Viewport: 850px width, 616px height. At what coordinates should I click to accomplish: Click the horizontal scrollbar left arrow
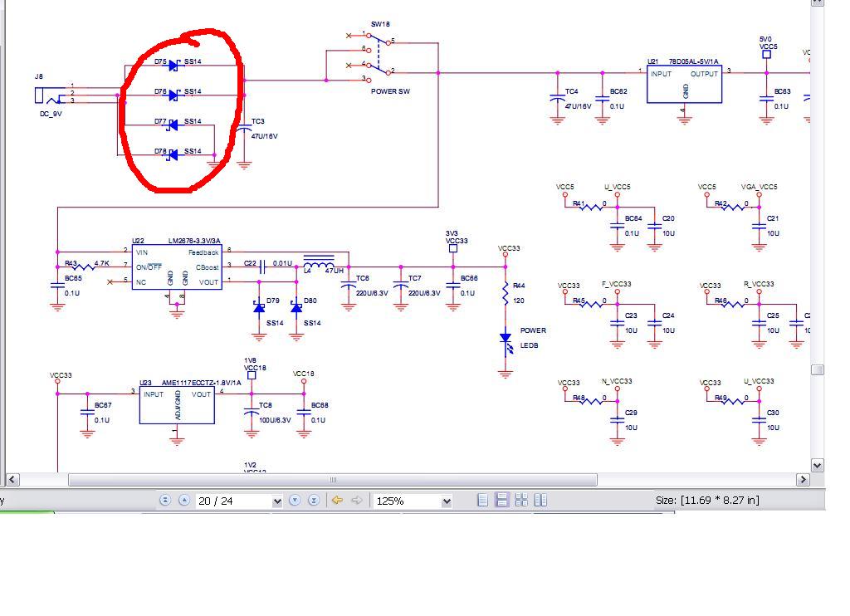click(12, 480)
